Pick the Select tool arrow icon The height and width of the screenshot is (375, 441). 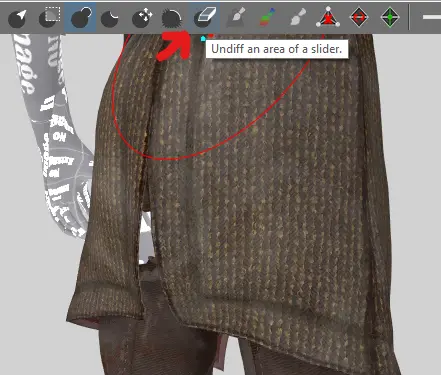click(x=17, y=18)
